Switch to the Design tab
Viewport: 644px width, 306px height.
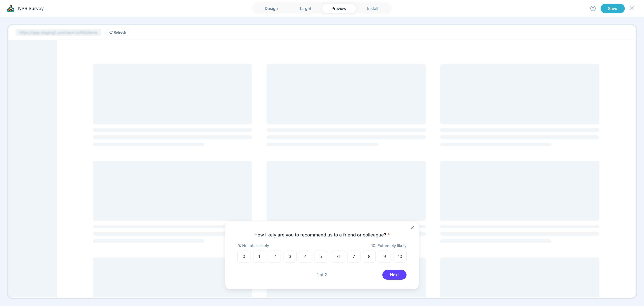(271, 9)
